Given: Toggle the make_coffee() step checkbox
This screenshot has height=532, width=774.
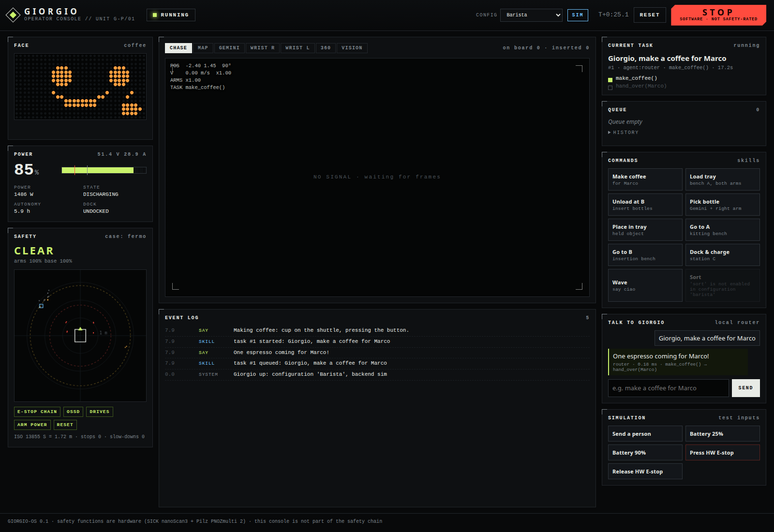Looking at the screenshot, I should pyautogui.click(x=610, y=80).
